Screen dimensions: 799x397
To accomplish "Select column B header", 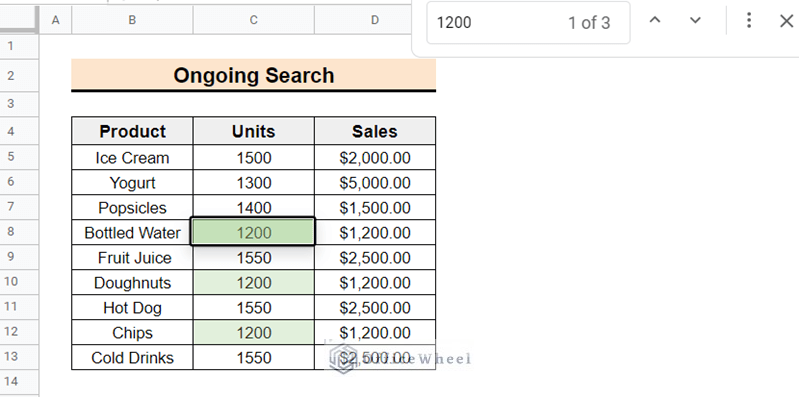I will tap(132, 20).
